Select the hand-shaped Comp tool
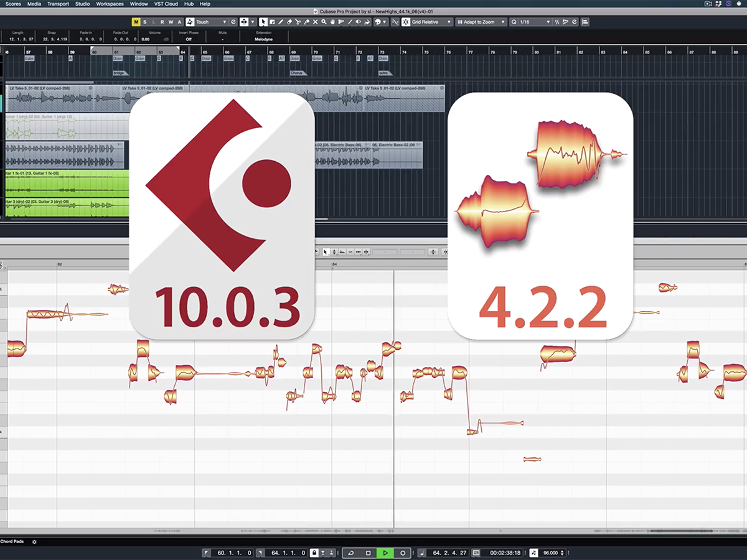Viewport: 747px width, 560px height. click(x=333, y=22)
